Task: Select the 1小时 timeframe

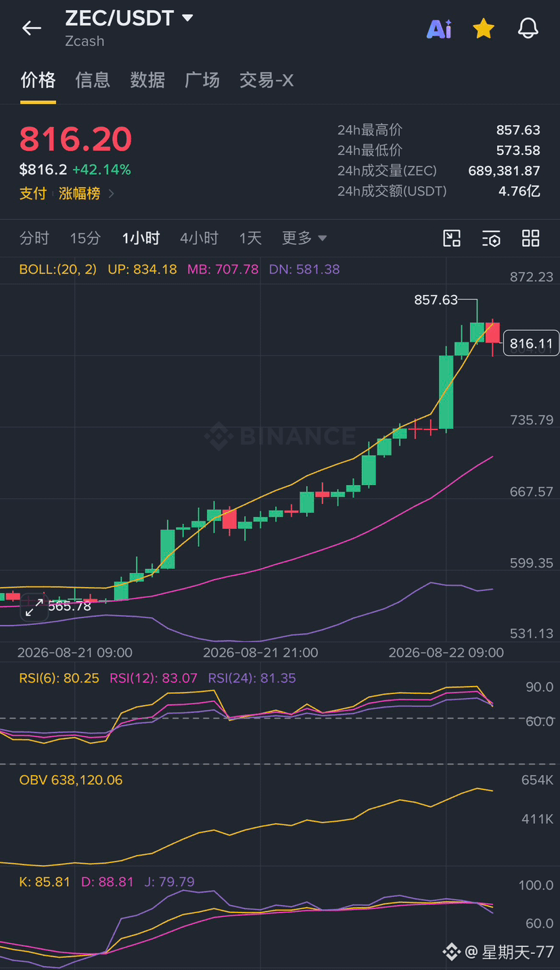Action: [141, 238]
